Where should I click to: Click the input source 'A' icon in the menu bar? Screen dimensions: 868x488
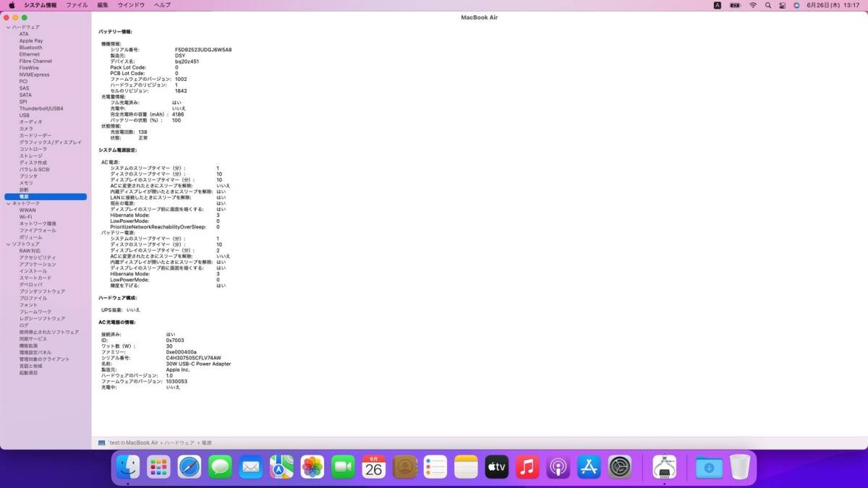[x=717, y=5]
